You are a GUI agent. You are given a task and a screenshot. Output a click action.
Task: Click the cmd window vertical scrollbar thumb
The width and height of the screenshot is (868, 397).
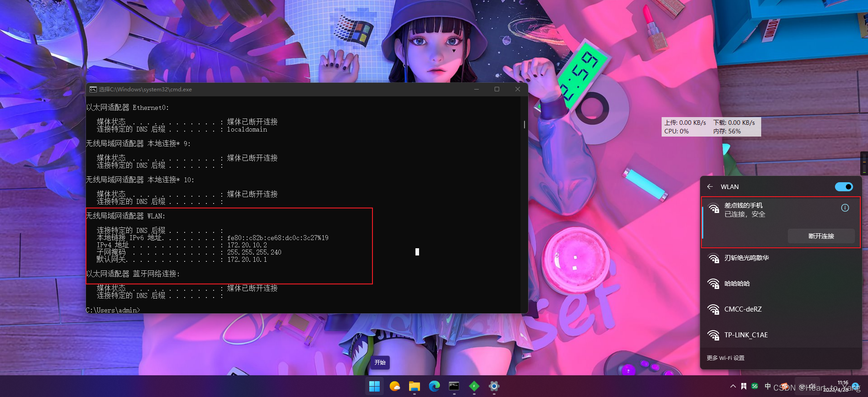click(x=525, y=124)
